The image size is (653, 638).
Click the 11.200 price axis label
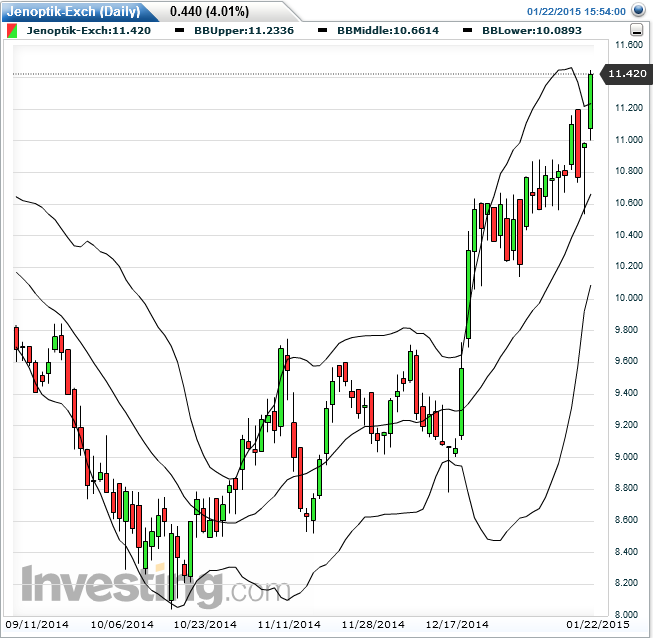629,108
